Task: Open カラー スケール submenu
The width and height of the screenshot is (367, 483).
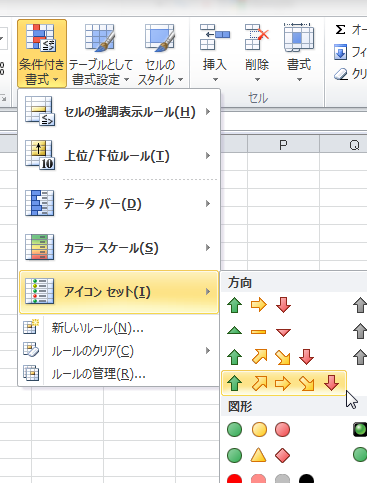Action: point(119,247)
